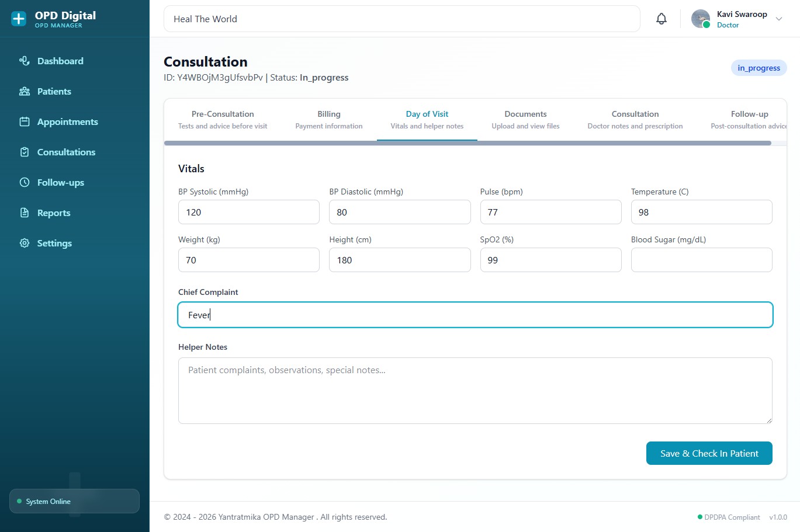
Task: Click the Patients group icon in sidebar
Action: [24, 91]
